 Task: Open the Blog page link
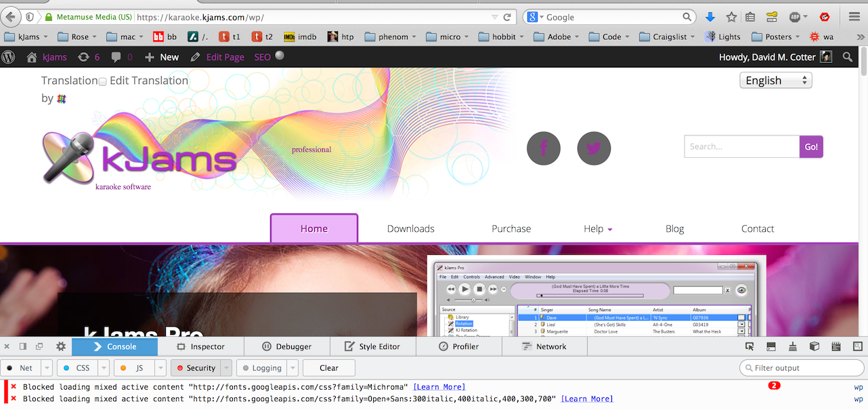coord(675,229)
